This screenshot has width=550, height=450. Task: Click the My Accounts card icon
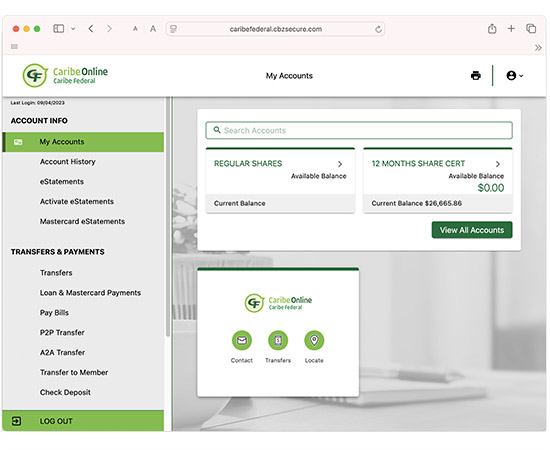[18, 142]
